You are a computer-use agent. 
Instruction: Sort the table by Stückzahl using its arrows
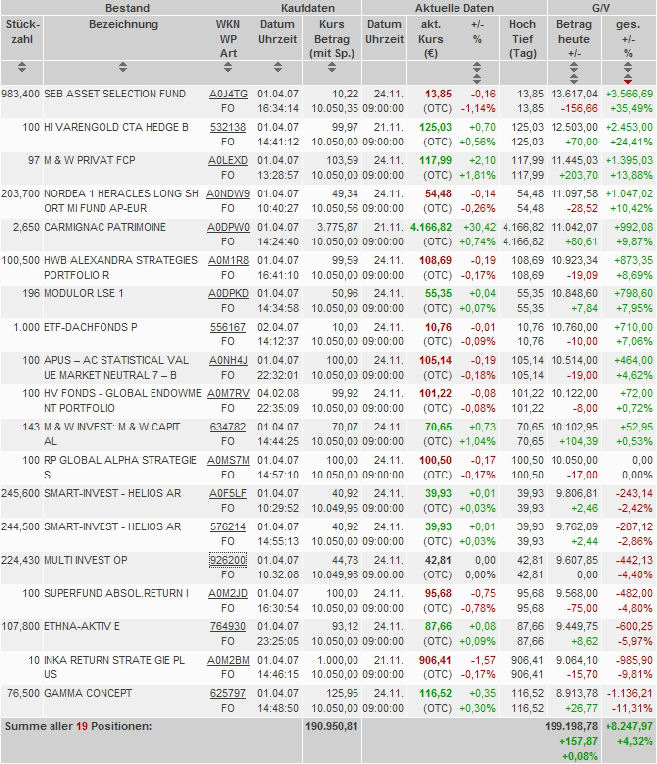(22, 67)
